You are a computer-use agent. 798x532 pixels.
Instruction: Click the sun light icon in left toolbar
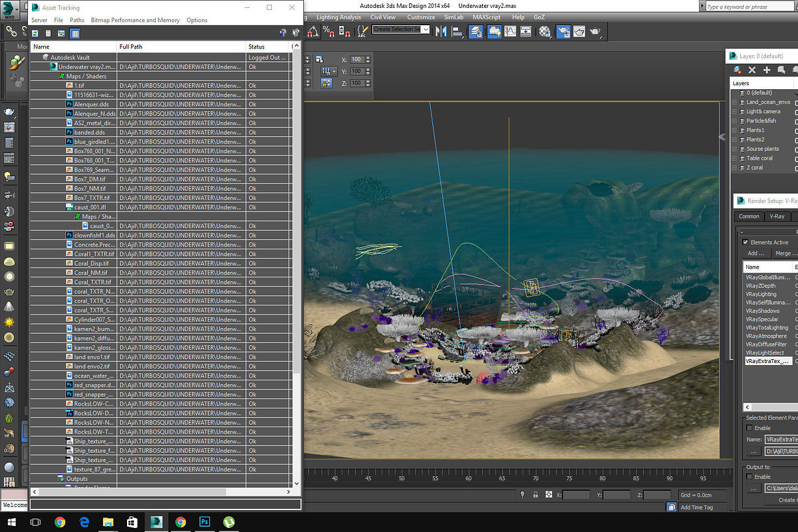click(x=9, y=322)
